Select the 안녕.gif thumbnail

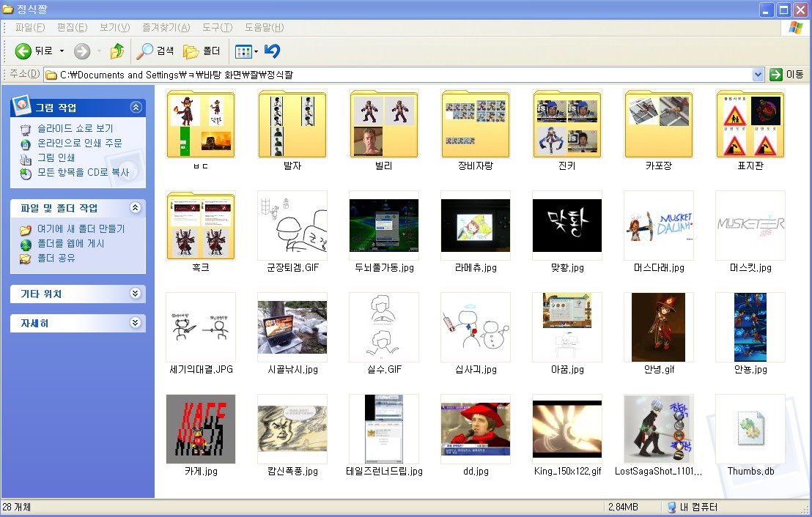659,327
